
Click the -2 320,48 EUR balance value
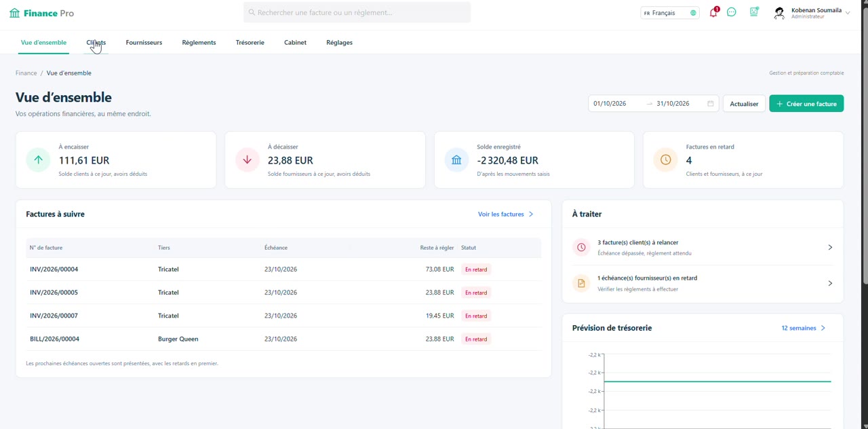coord(507,160)
